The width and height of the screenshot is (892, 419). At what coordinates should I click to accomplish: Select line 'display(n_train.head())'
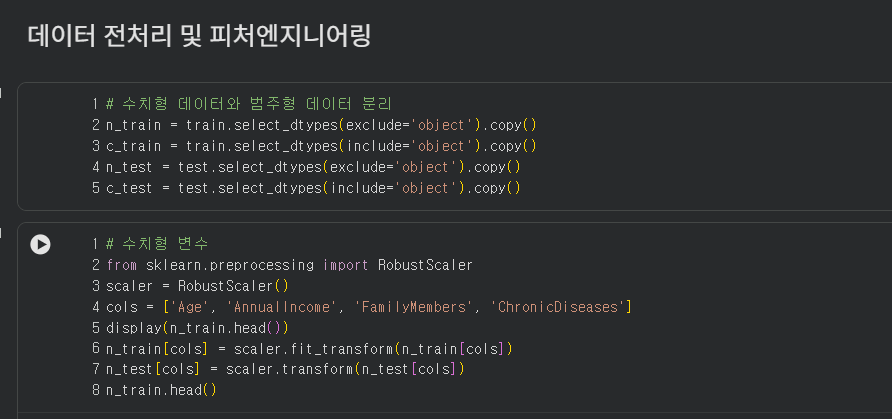point(197,328)
